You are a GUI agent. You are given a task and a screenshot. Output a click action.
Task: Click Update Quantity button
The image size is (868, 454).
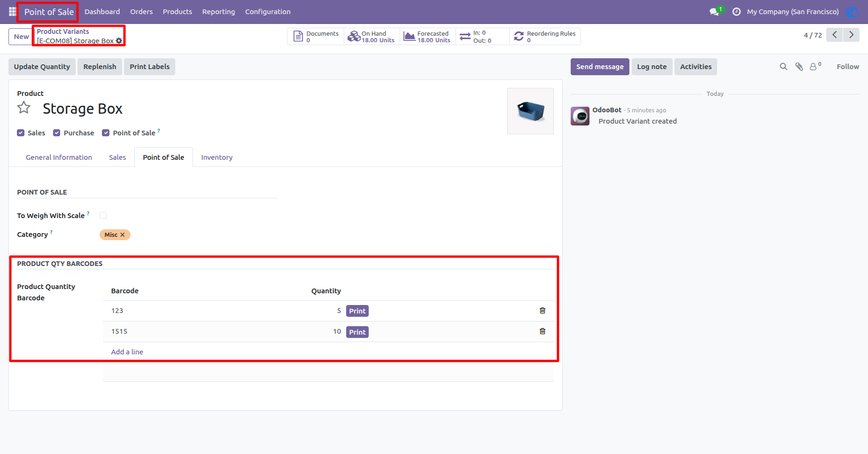coord(42,67)
